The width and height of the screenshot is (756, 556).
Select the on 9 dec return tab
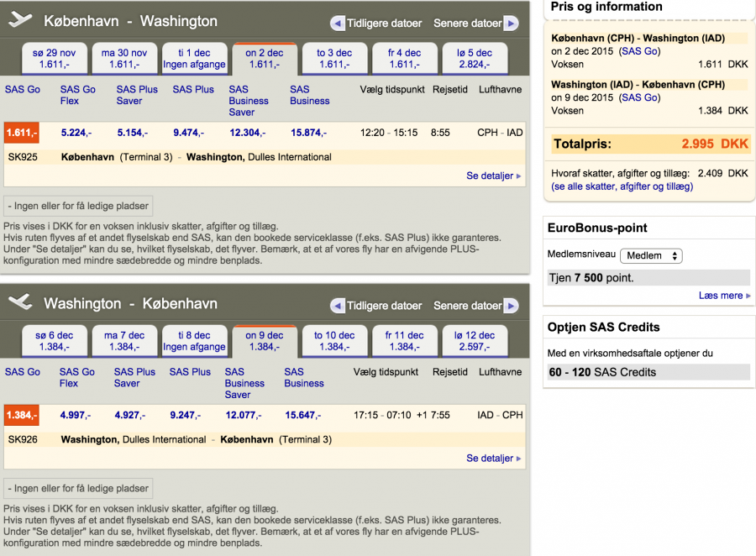(265, 342)
